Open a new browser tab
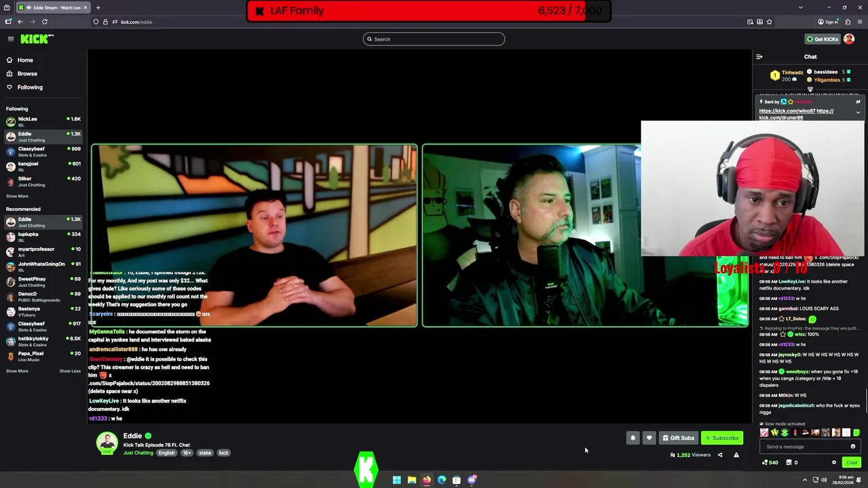 [x=98, y=7]
